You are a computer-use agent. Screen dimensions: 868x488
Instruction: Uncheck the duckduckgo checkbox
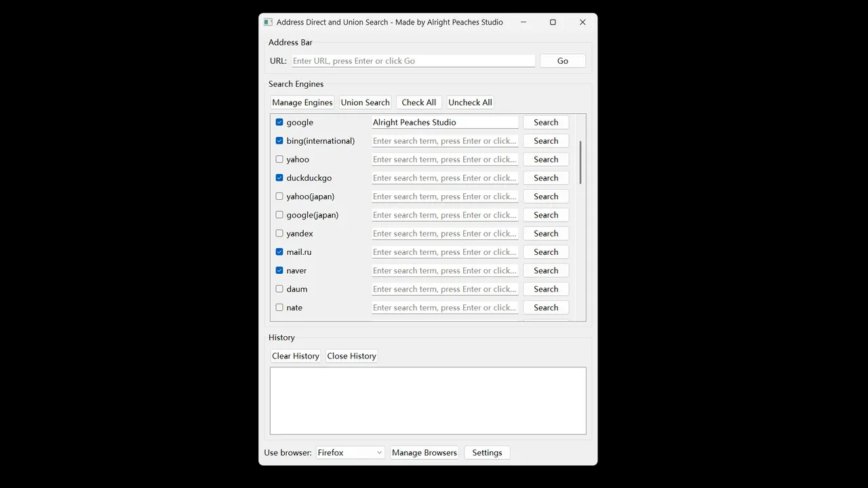[279, 178]
